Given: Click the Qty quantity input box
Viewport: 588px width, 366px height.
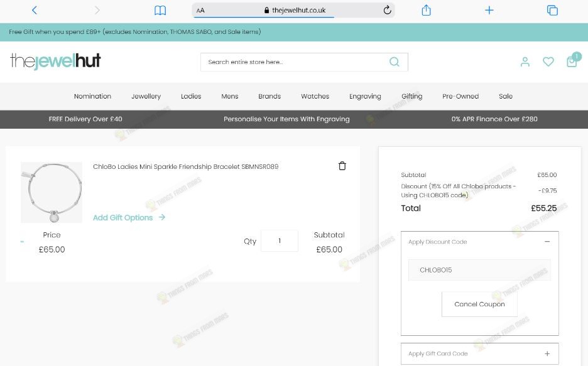Looking at the screenshot, I should click(280, 241).
